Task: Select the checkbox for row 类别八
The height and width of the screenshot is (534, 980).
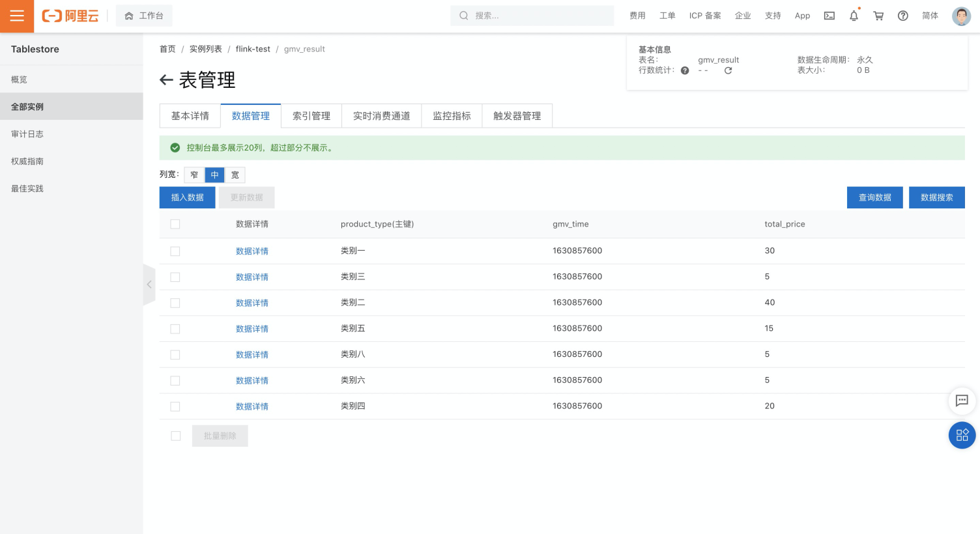Action: (175, 355)
